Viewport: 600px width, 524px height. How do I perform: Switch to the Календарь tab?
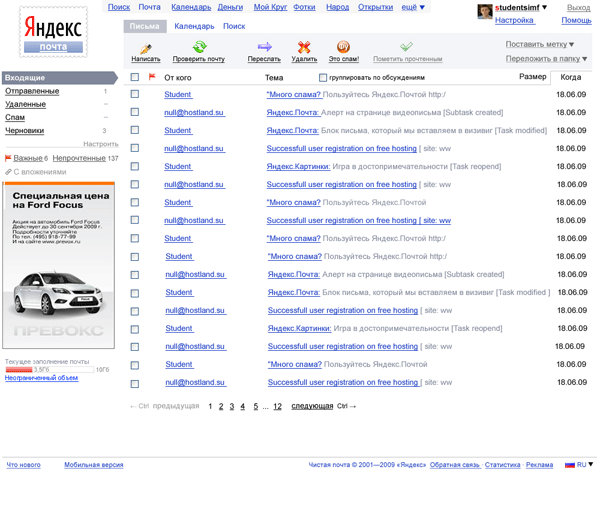coord(194,27)
